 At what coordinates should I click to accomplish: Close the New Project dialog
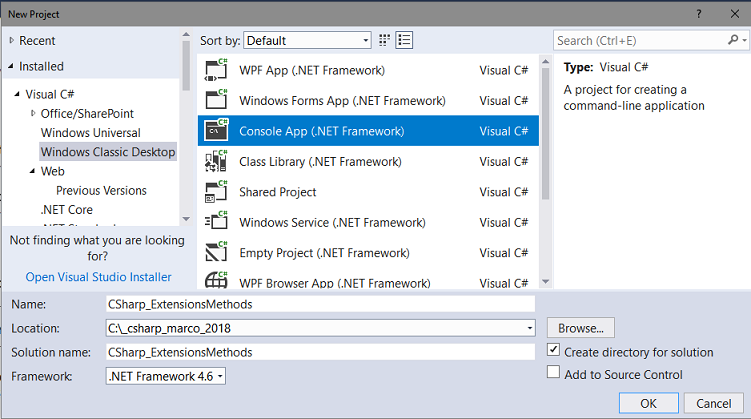pos(735,14)
